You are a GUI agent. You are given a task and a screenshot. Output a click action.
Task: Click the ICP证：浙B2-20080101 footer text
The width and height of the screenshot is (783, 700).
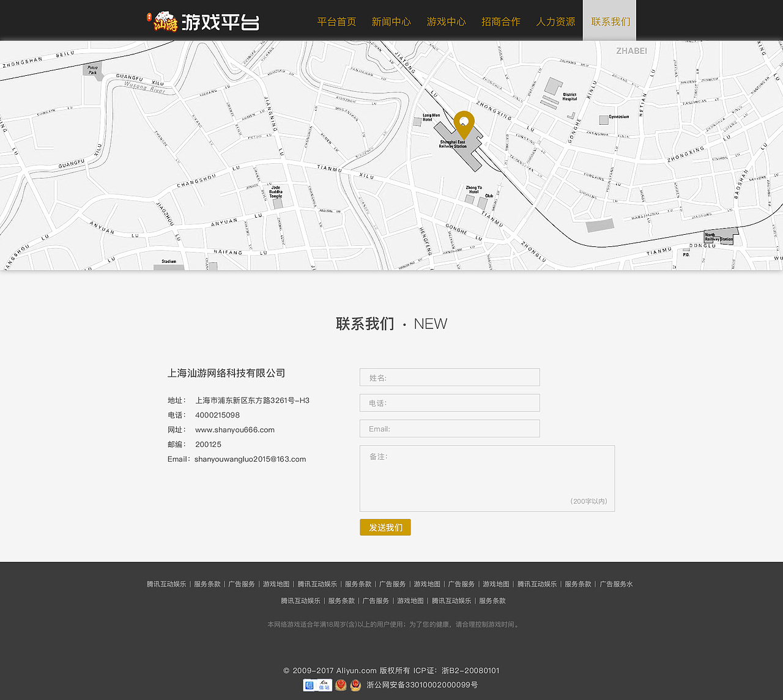click(456, 671)
